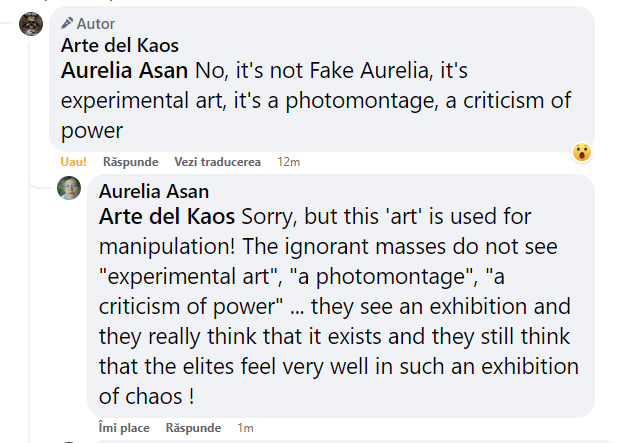Click Aurelia Asan mention in first comment
The height and width of the screenshot is (443, 632).
(126, 72)
